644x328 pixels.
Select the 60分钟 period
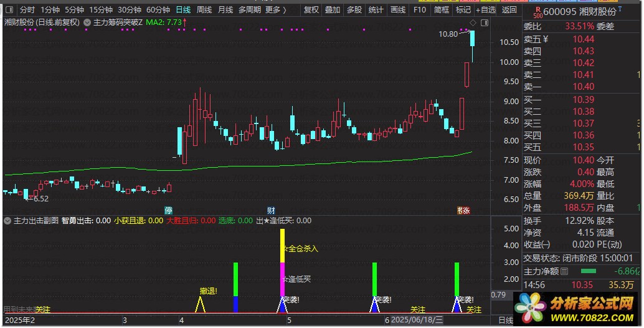point(158,9)
